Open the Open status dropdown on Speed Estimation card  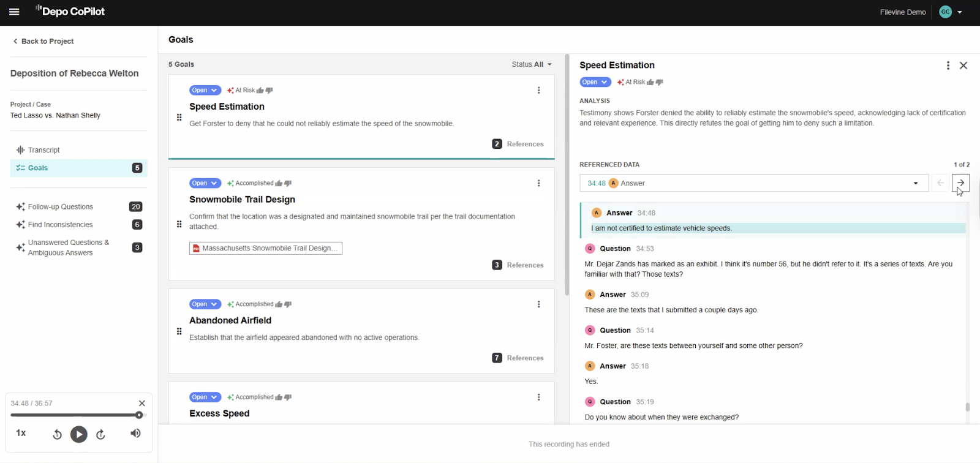(205, 91)
